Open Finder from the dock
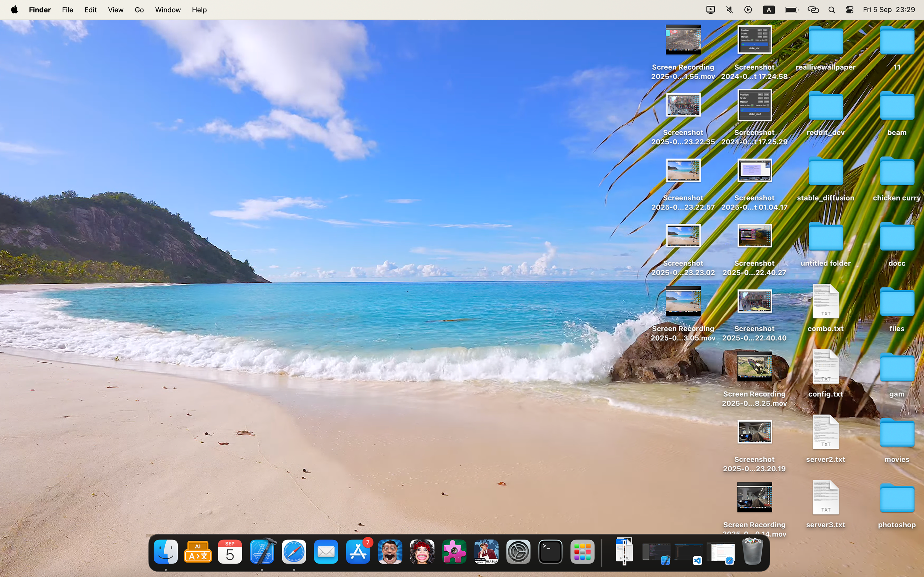The width and height of the screenshot is (924, 577). [x=166, y=552]
